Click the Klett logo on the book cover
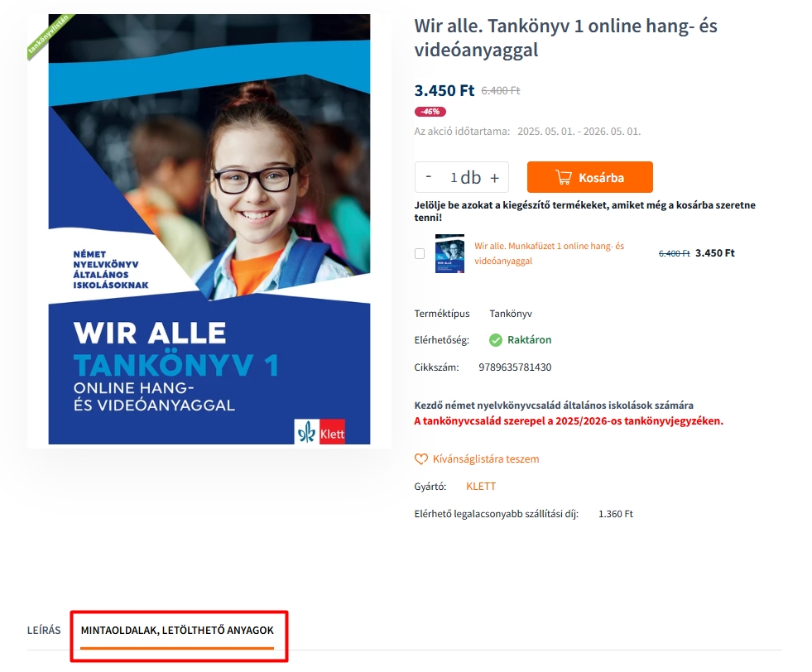The image size is (812, 672). point(320,432)
